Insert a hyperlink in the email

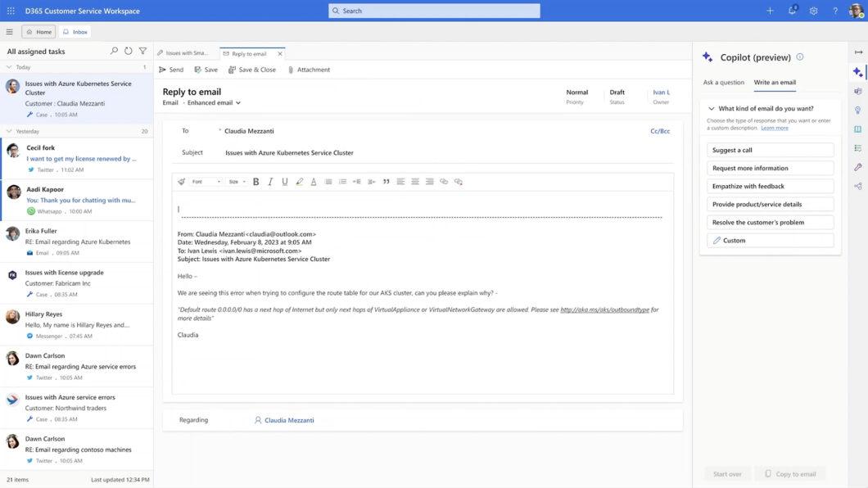tap(444, 182)
